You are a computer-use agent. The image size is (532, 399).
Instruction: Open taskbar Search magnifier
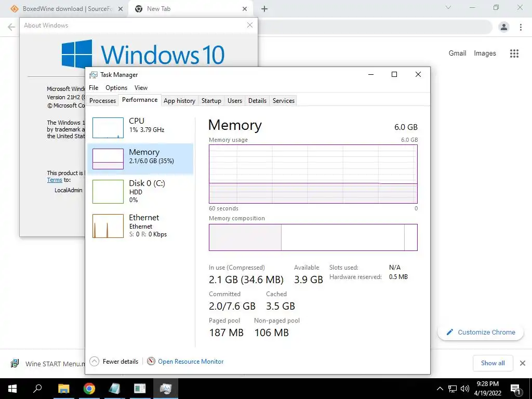coord(37,389)
